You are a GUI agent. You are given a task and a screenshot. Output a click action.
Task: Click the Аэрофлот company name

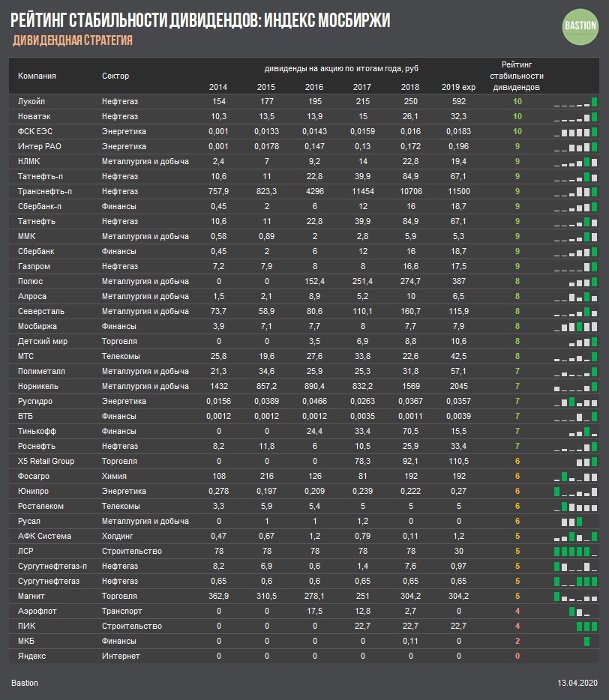[37, 611]
